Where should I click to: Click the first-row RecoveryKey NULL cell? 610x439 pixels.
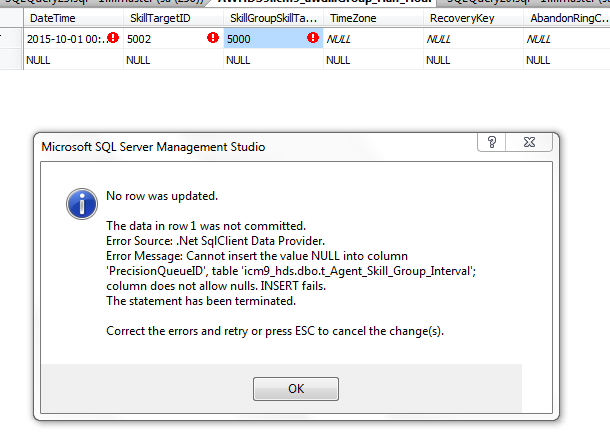[472, 39]
